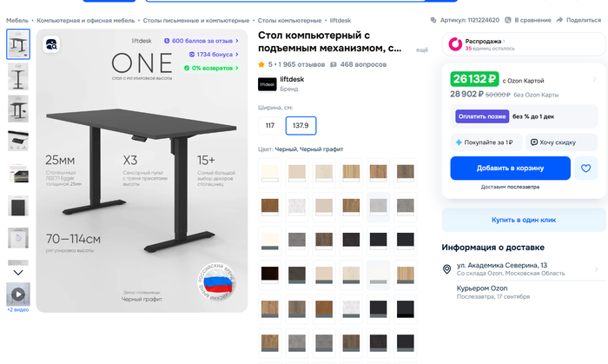The width and height of the screenshot is (608, 364).
Task: Expand the full product title via ещё
Action: pyautogui.click(x=421, y=50)
